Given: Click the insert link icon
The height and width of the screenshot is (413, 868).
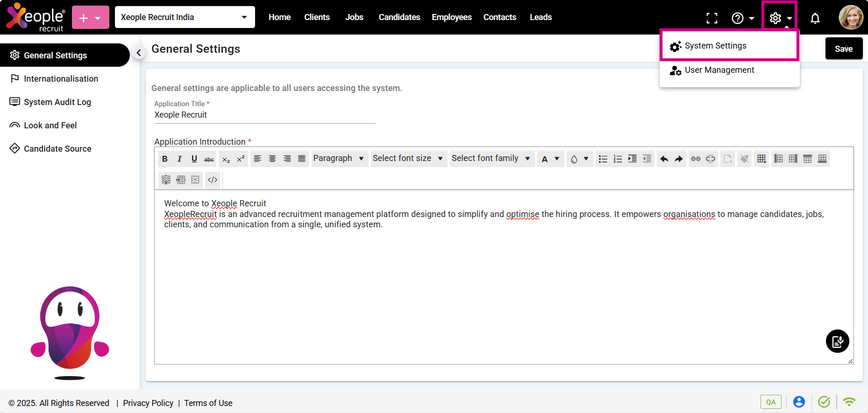Looking at the screenshot, I should click(696, 159).
